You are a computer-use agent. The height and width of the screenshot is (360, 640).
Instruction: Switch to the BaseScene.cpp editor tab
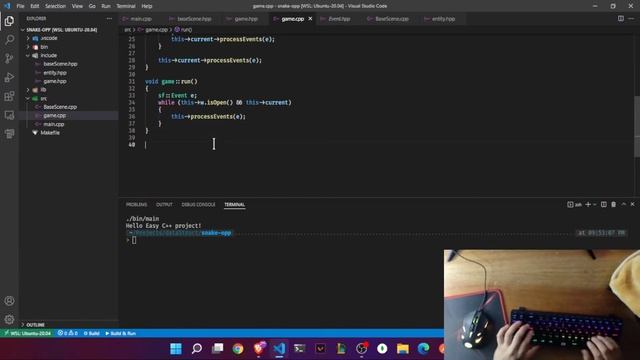click(x=392, y=19)
